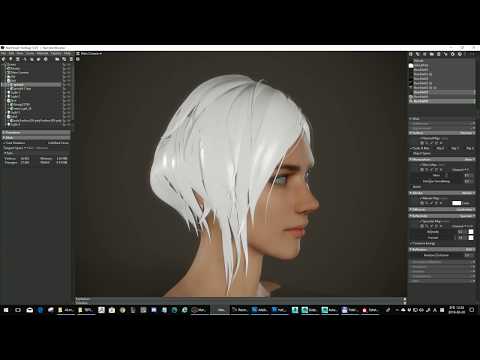Image resolution: width=480 pixels, height=360 pixels.
Task: Adjust the Horizon Smoothing slider
Action: tap(469, 181)
